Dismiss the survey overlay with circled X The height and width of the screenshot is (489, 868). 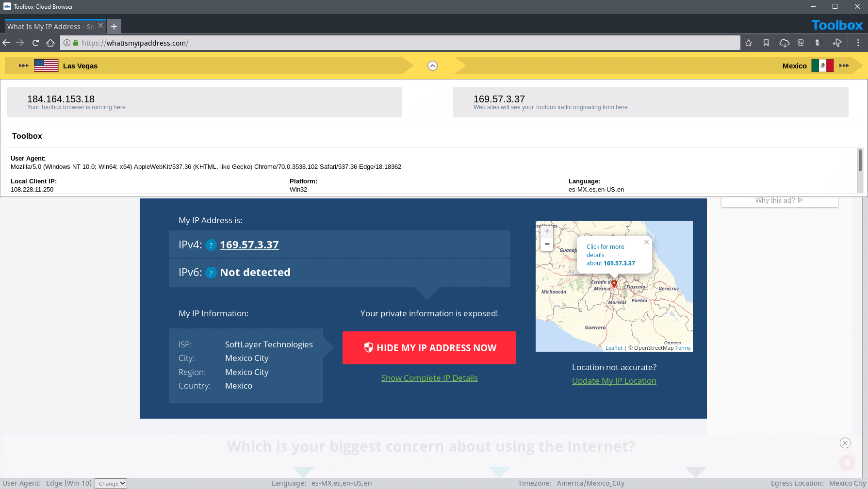click(845, 443)
